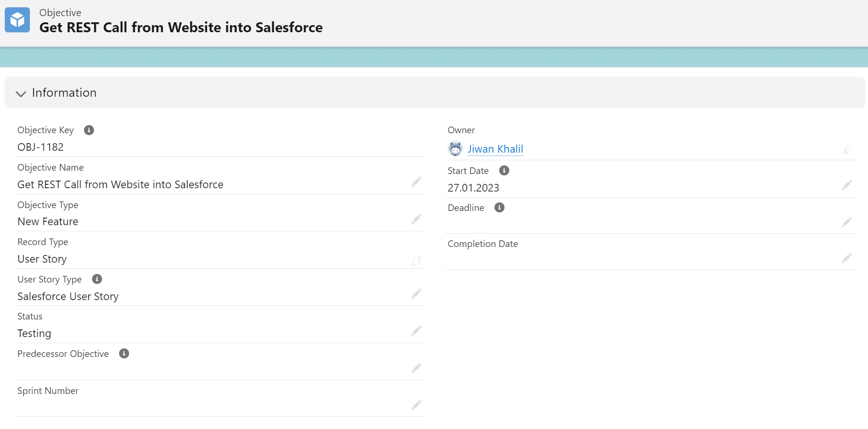Screen dimensions: 868x429
Task: Edit Objective Type with pencil icon
Action: click(416, 219)
